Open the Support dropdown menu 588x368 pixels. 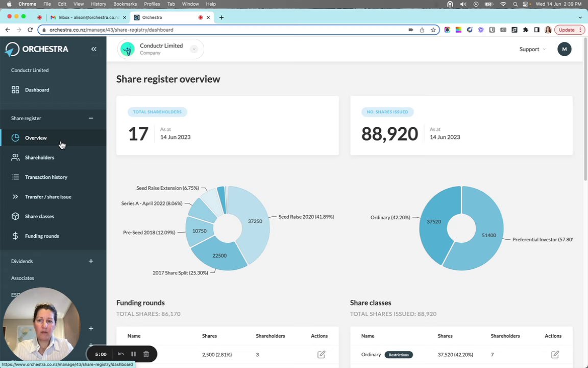coord(532,49)
